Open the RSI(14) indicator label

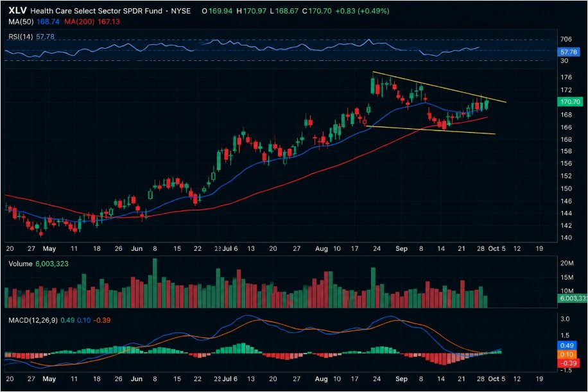coord(21,37)
